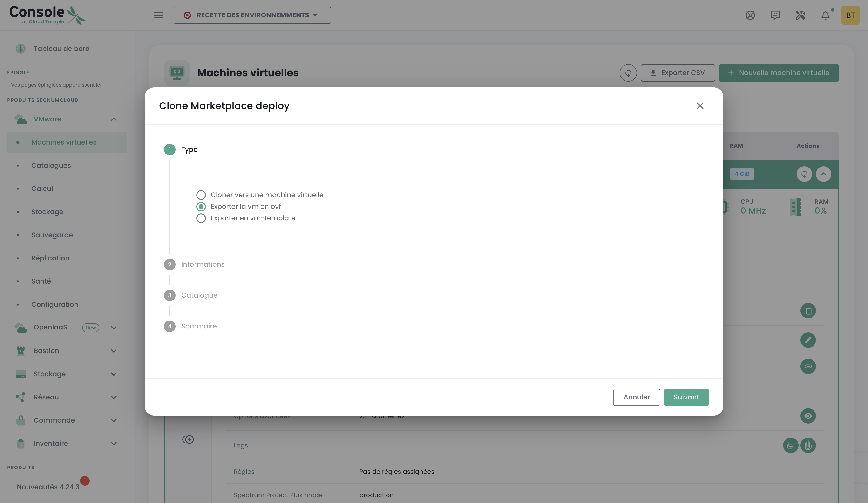The image size is (868, 503).
Task: Click the Annuler button
Action: pos(636,397)
